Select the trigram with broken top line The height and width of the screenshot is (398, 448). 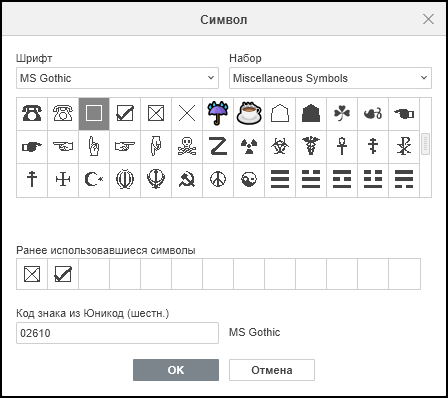(x=311, y=180)
